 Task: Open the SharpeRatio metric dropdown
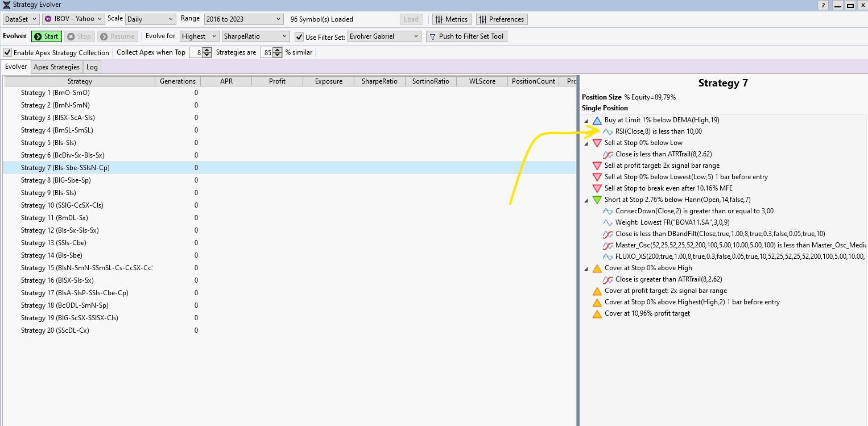[x=255, y=36]
